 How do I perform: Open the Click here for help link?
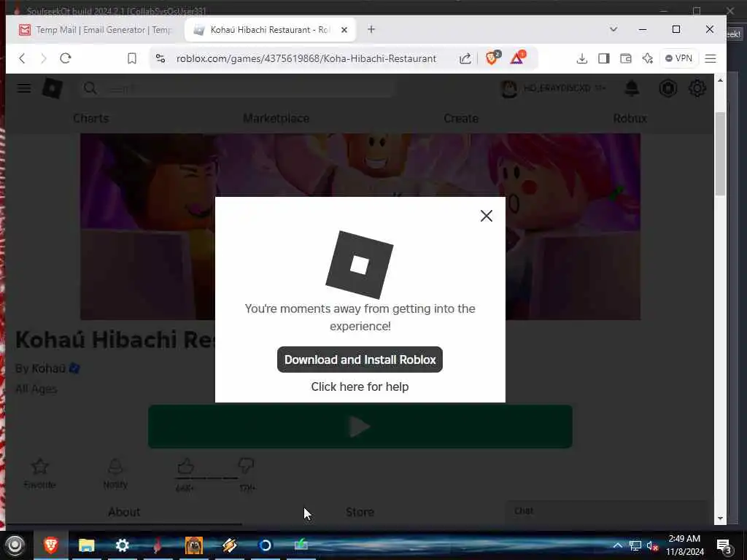360,386
